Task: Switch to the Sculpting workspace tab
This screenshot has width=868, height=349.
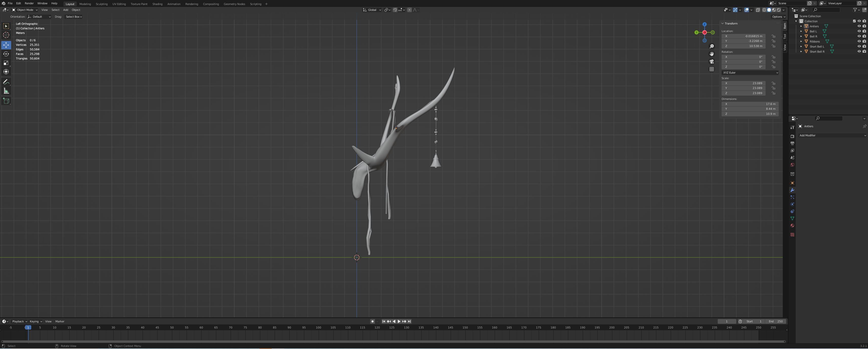Action: pyautogui.click(x=101, y=4)
